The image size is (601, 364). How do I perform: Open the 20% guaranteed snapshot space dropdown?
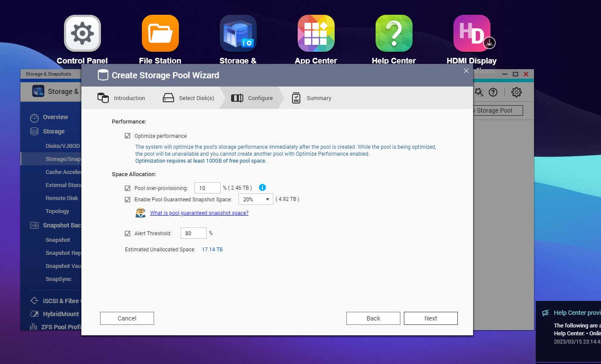tap(256, 199)
